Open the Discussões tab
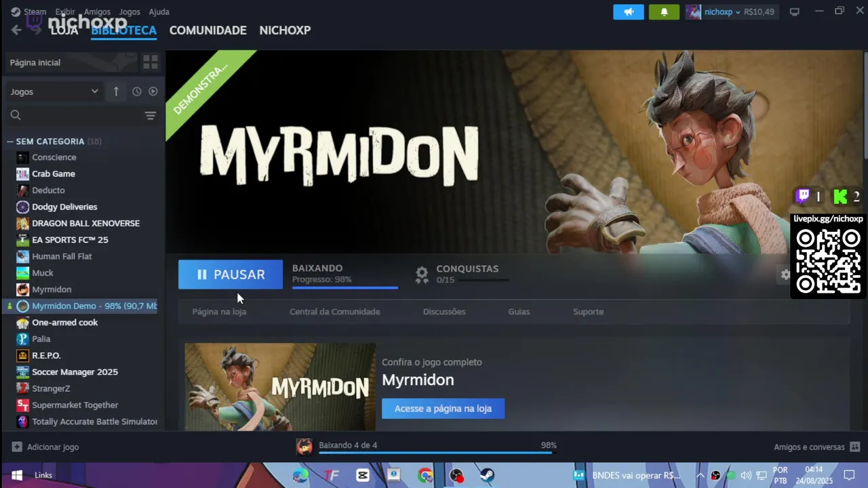 (444, 312)
